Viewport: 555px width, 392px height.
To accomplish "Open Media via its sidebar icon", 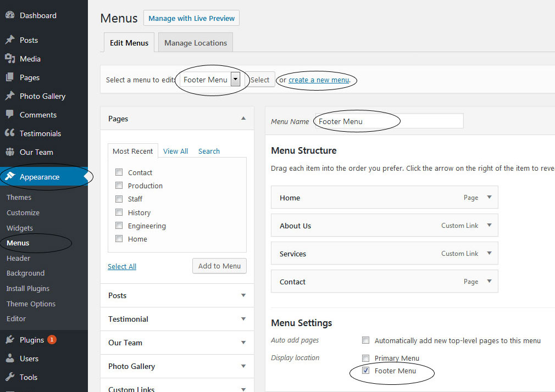I will (10, 59).
